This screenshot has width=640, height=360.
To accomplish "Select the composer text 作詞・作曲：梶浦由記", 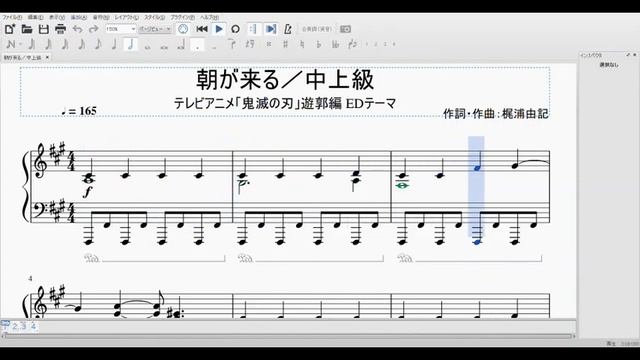I will click(496, 113).
